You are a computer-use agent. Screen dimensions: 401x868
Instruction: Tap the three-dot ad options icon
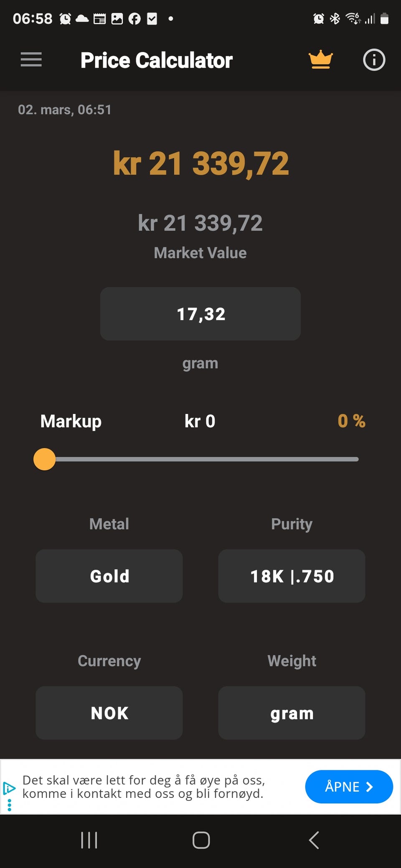click(9, 805)
